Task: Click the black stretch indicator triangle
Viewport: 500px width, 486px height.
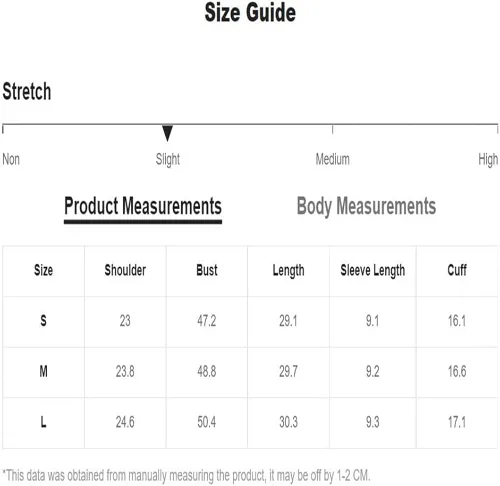Action: click(x=167, y=133)
